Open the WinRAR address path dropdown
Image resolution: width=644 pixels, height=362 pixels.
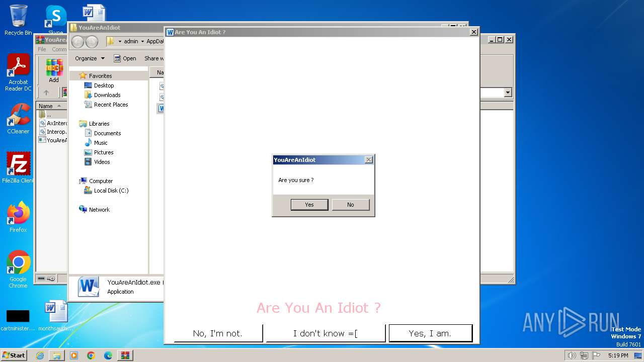[508, 93]
